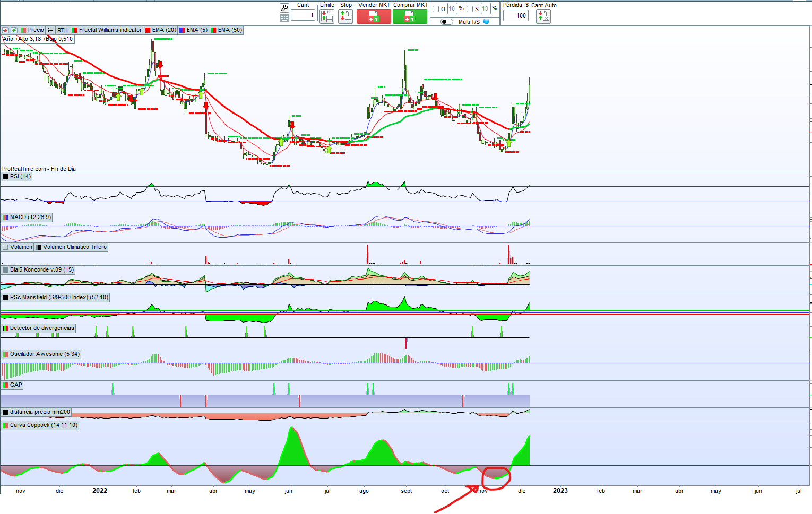Viewport: 812px width, 514px height.
Task: Click the GAP panel label
Action: tap(16, 385)
